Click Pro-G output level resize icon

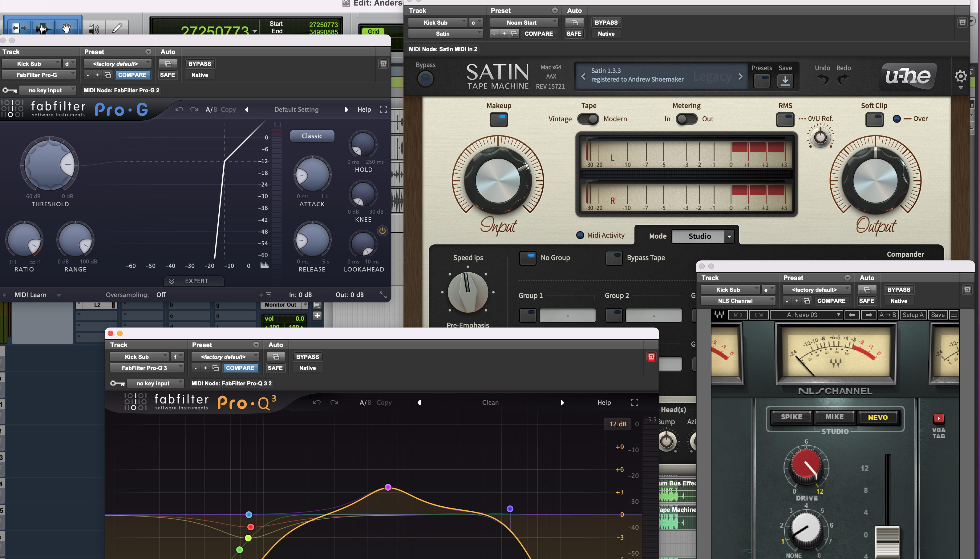[x=383, y=295]
